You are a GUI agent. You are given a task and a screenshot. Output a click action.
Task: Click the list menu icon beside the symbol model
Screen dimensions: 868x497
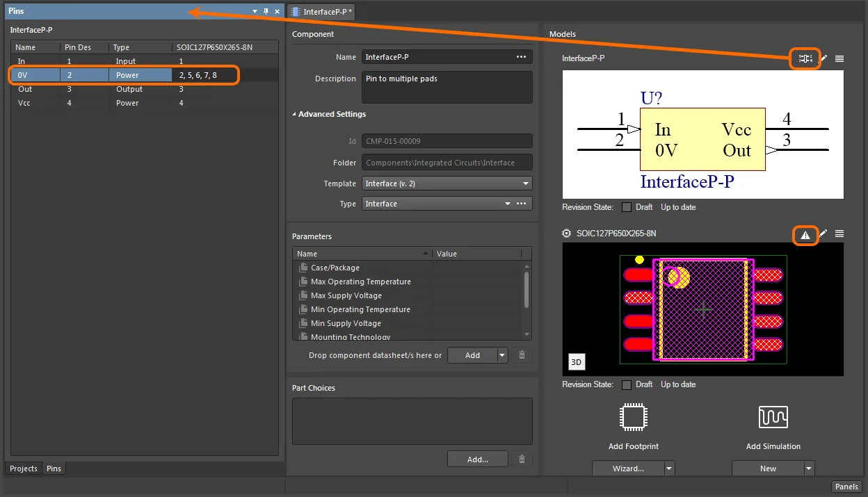pos(839,58)
